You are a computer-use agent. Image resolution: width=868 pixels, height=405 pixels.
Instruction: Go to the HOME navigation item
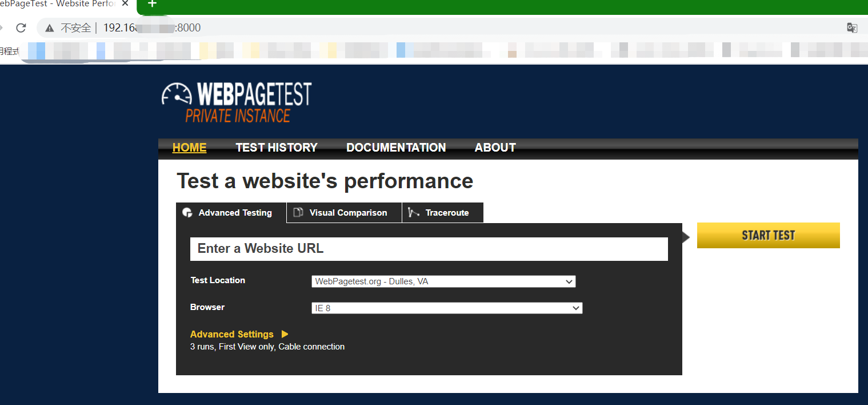189,148
